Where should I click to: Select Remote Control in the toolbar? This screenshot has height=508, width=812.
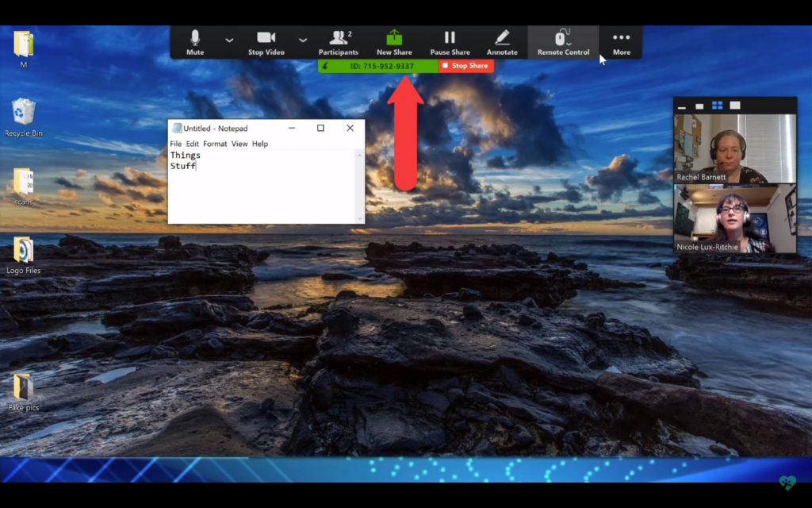562,41
